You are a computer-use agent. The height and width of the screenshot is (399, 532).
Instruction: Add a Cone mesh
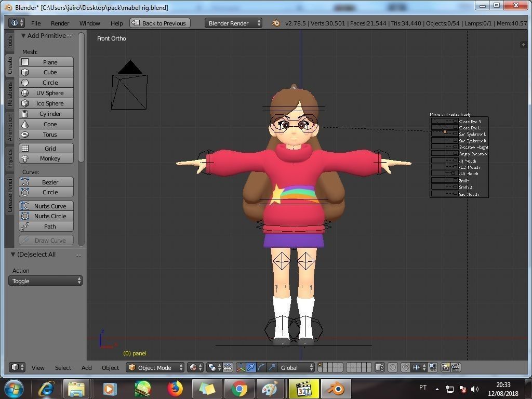coord(46,124)
